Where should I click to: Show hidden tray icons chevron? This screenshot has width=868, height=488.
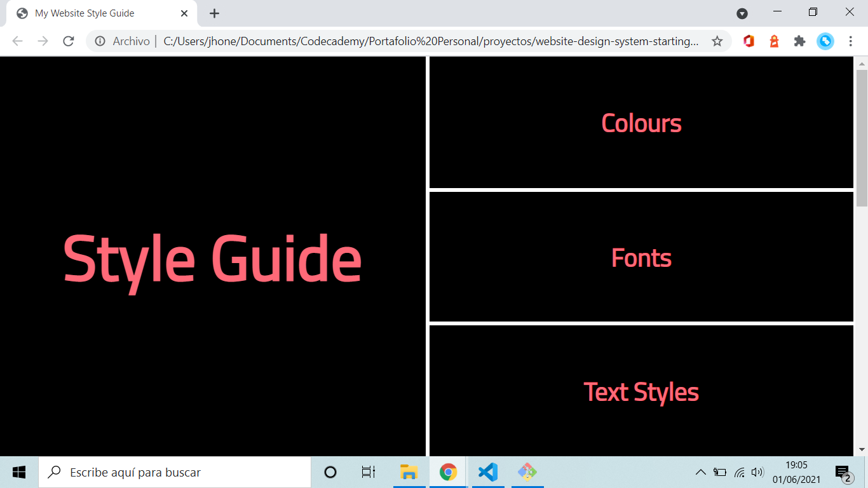click(701, 472)
